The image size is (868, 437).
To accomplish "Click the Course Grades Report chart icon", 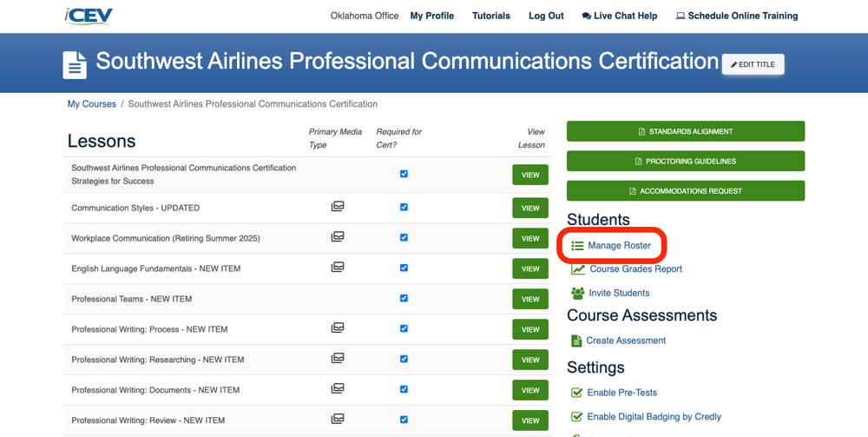I will (x=578, y=269).
